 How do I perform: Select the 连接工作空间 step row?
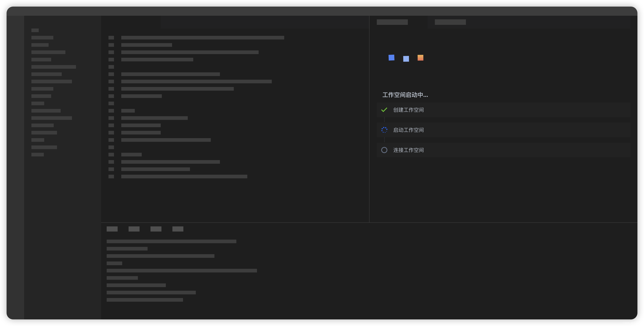[x=504, y=150]
